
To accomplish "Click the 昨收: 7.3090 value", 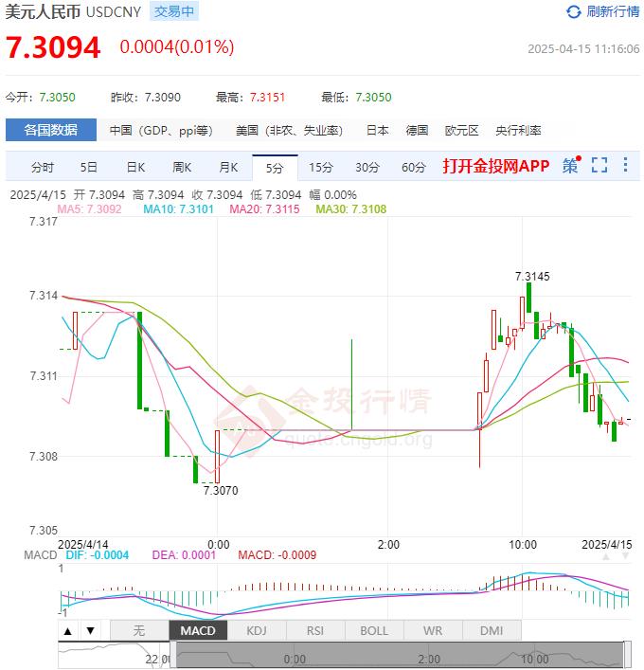I will click(x=145, y=97).
